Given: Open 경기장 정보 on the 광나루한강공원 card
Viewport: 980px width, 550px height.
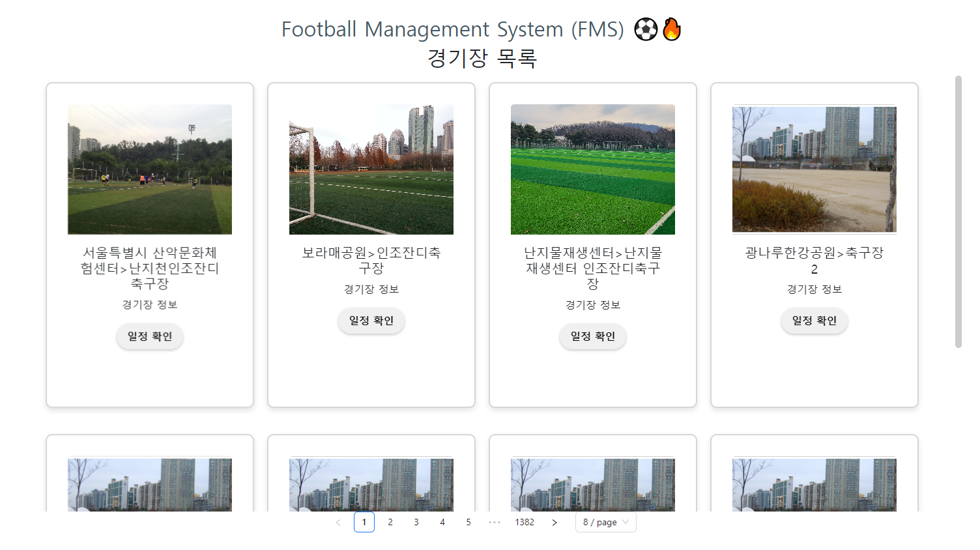Looking at the screenshot, I should pos(814,289).
